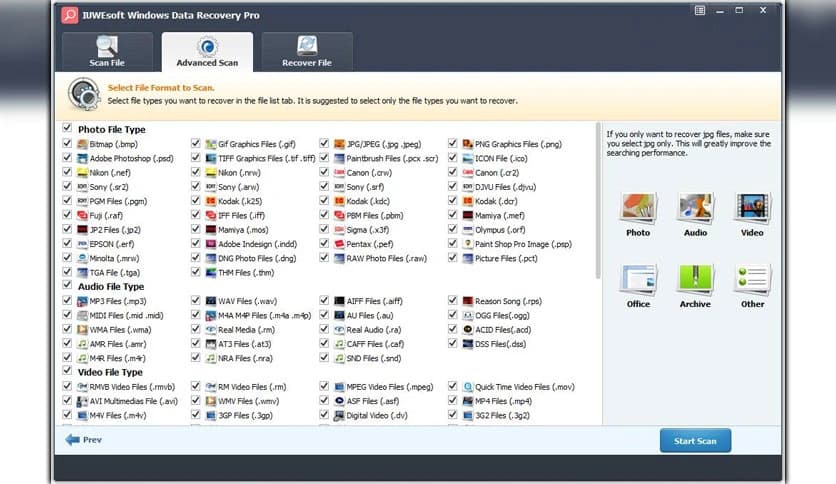Click the Fuji (.raf) icon
Image resolution: width=836 pixels, height=484 pixels.
tap(82, 215)
